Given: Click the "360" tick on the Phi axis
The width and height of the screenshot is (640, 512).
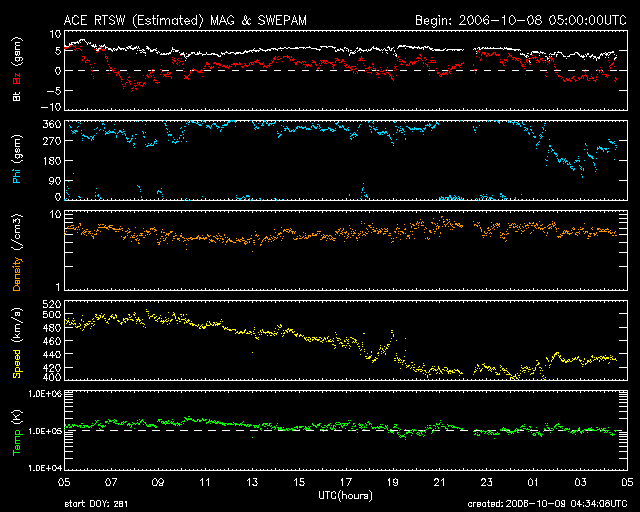Looking at the screenshot, I should [52, 124].
